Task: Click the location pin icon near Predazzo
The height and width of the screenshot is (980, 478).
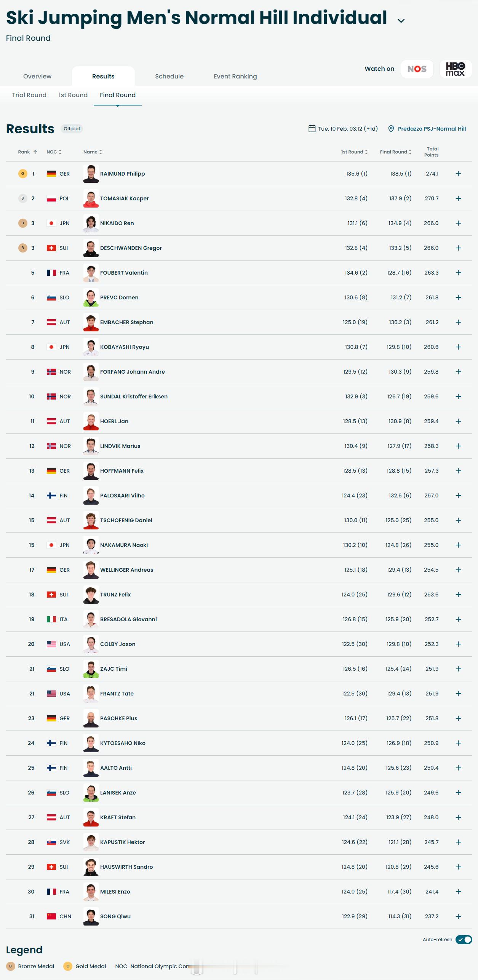Action: tap(391, 129)
